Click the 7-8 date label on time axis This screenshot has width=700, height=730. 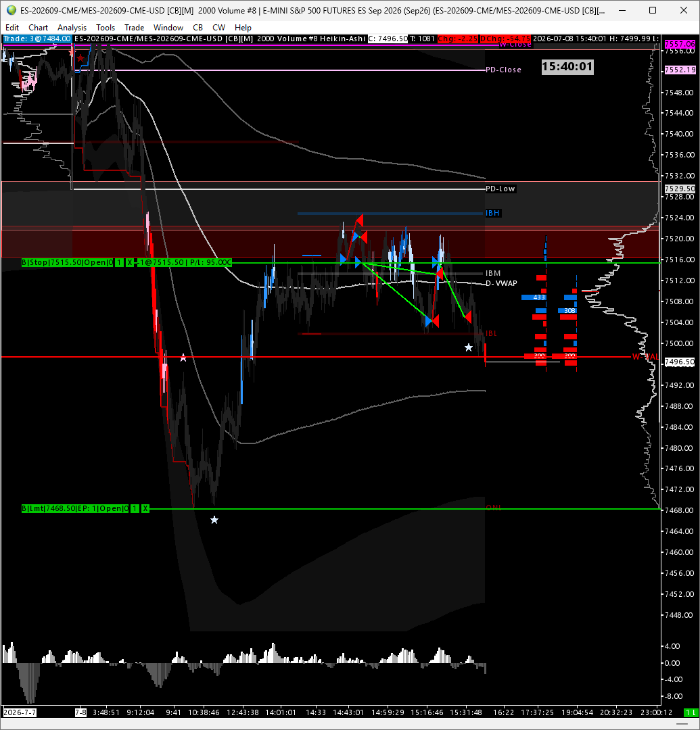coord(81,712)
